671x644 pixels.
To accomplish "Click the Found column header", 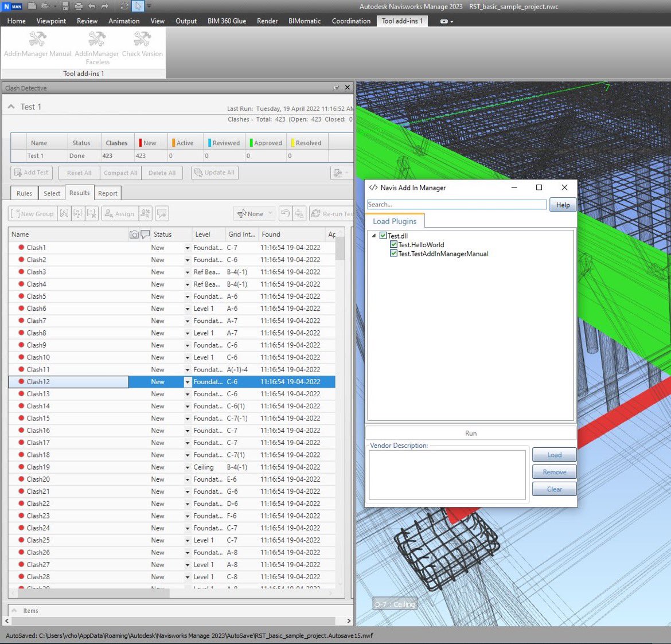I will (292, 234).
